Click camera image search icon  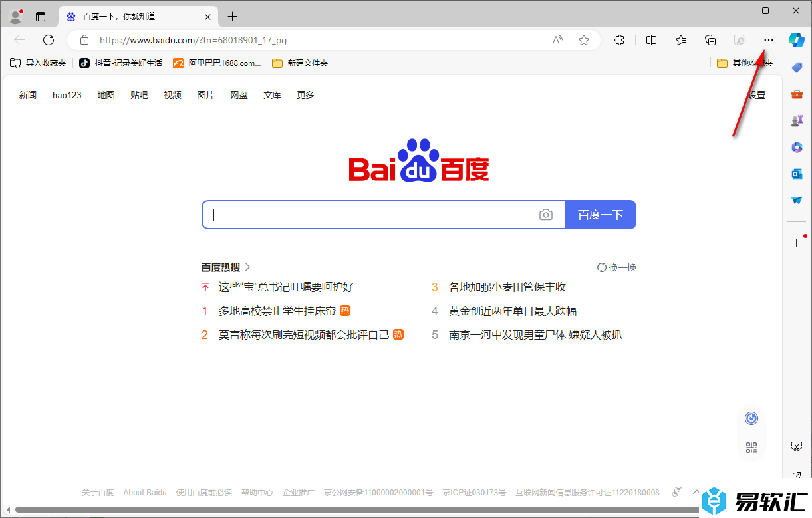[x=546, y=215]
